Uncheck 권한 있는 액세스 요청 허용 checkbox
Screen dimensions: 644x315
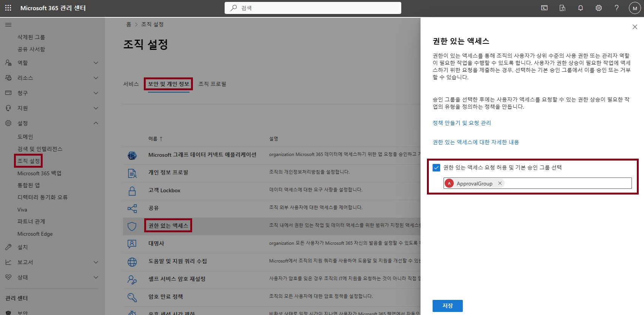[x=436, y=168]
